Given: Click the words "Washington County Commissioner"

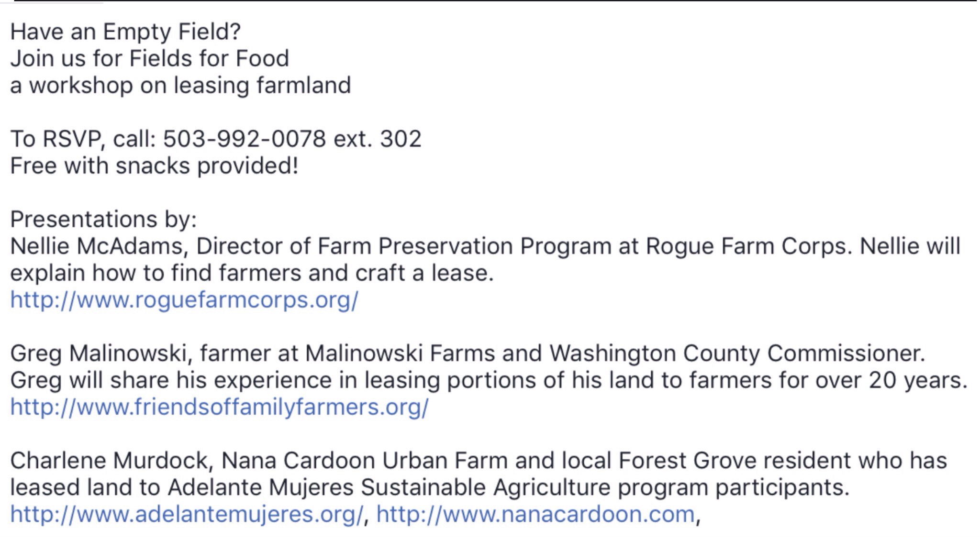Looking at the screenshot, I should [x=736, y=354].
